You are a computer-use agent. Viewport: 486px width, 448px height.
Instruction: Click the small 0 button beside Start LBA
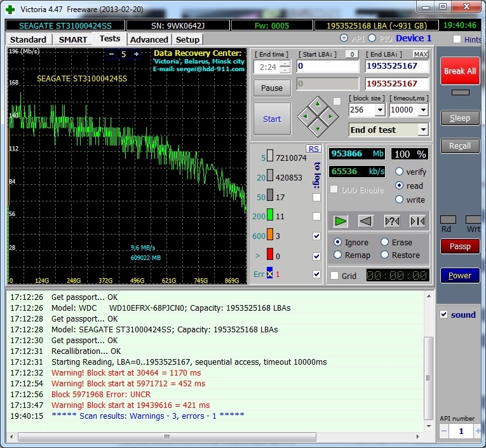pos(352,54)
